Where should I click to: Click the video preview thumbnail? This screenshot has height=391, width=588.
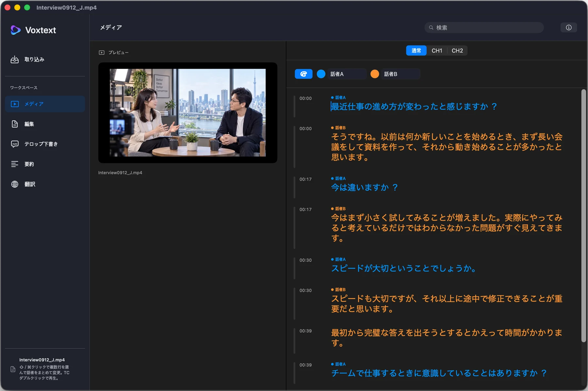[188, 113]
